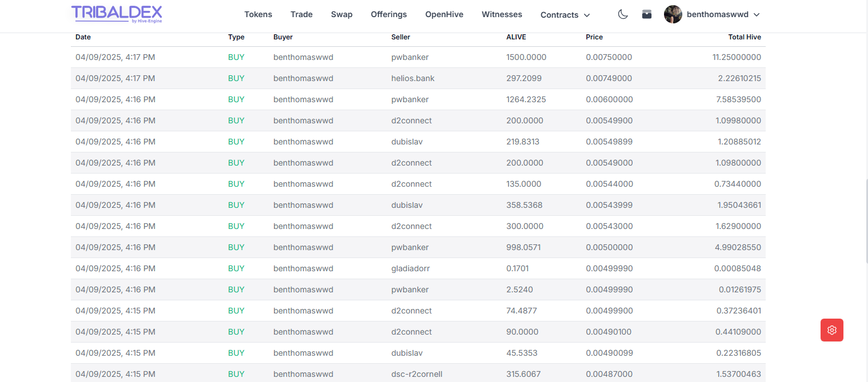868x382 pixels.
Task: Select seller gladiadorr in the table
Action: pos(410,268)
